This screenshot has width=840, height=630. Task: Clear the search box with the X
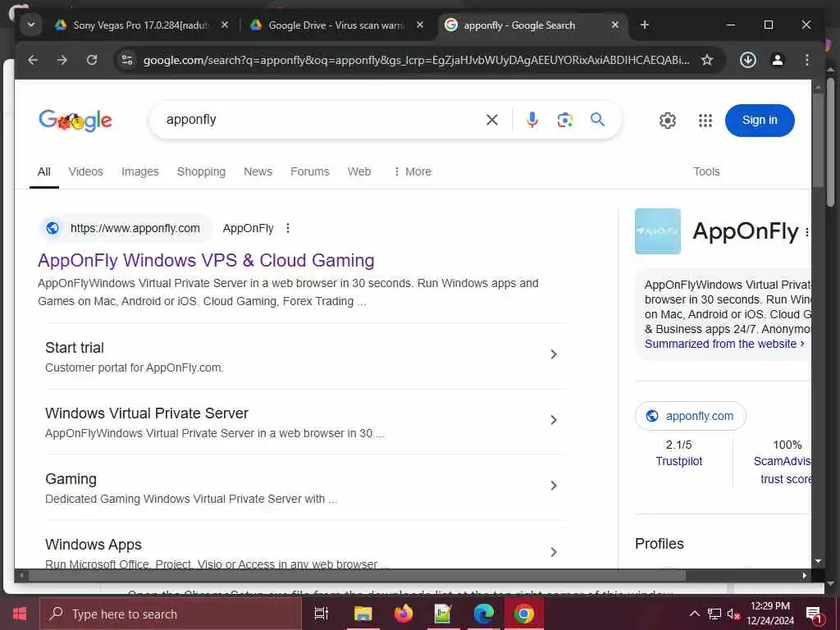492,120
